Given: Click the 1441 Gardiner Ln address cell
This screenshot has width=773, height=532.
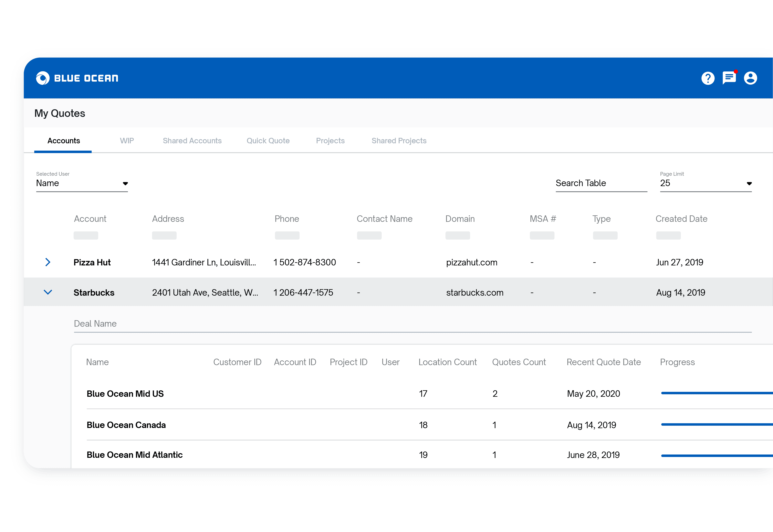Looking at the screenshot, I should coord(204,262).
